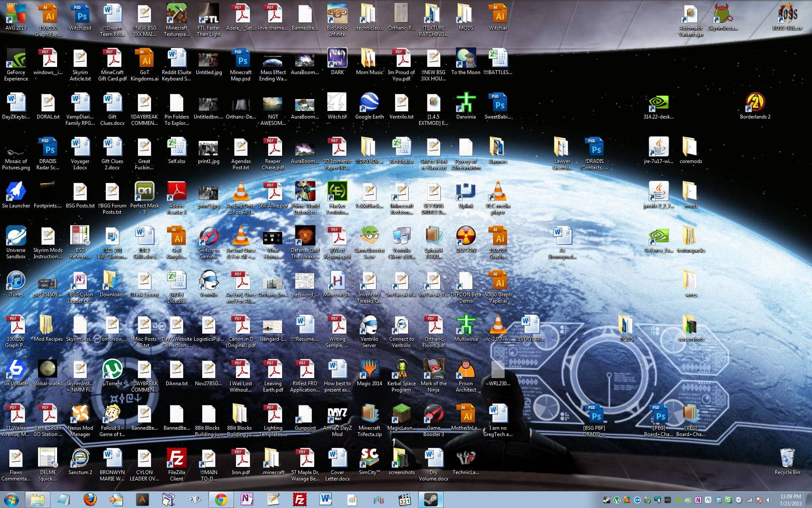Open the Witch.psd Photoshop file

click(80, 17)
